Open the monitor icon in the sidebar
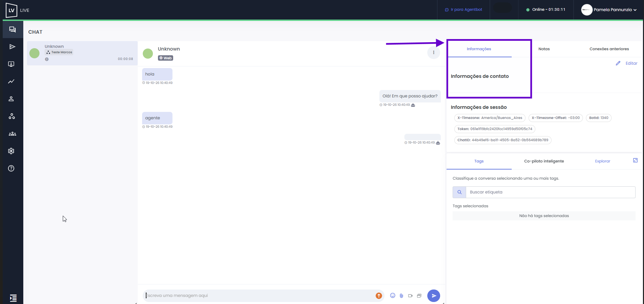 pyautogui.click(x=11, y=64)
